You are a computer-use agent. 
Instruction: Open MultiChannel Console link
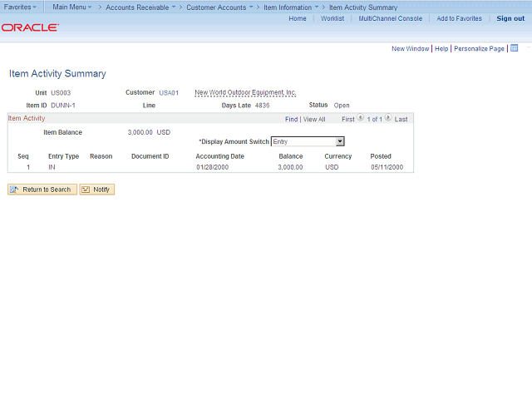tap(391, 18)
